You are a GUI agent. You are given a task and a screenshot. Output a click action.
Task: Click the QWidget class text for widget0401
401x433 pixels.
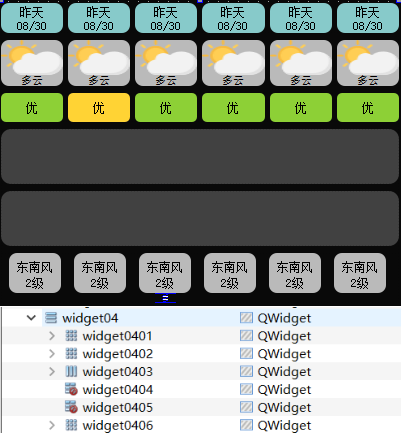click(284, 336)
